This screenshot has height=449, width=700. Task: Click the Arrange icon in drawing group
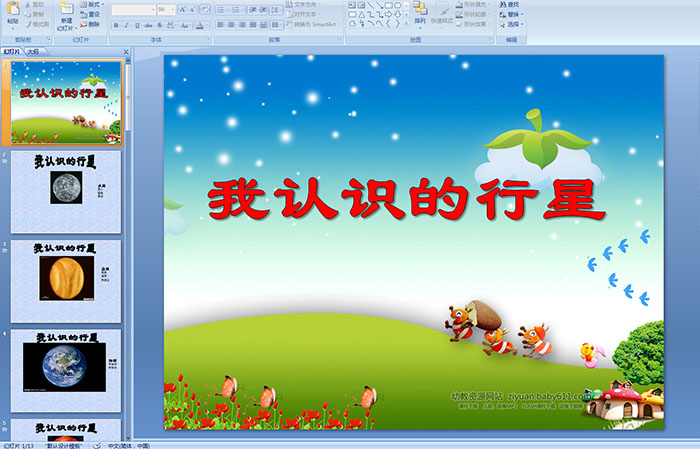pos(420,14)
